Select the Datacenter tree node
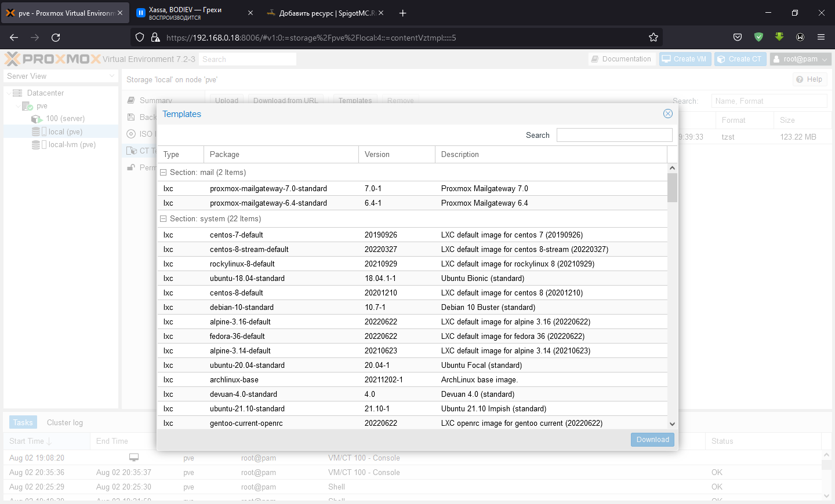Viewport: 835px width, 504px height. 45,93
